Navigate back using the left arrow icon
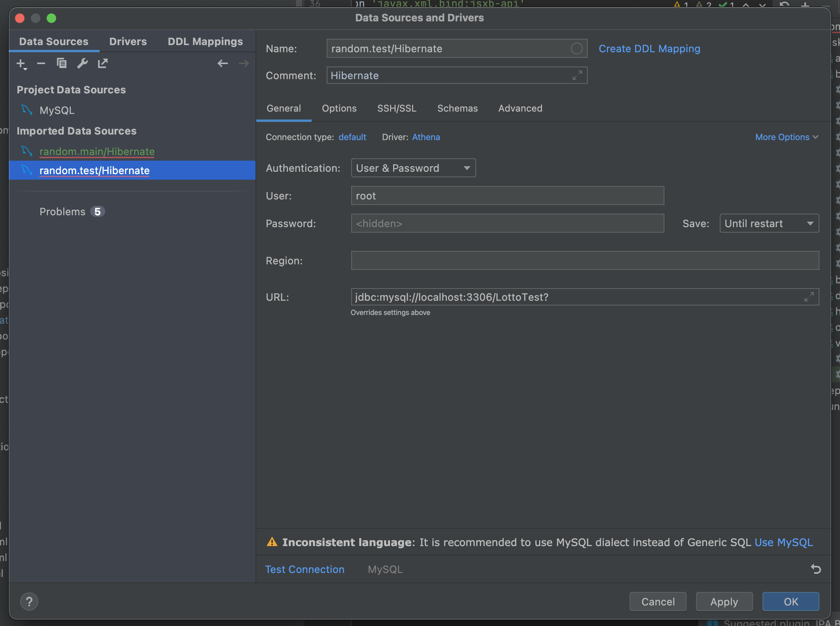 [x=223, y=63]
